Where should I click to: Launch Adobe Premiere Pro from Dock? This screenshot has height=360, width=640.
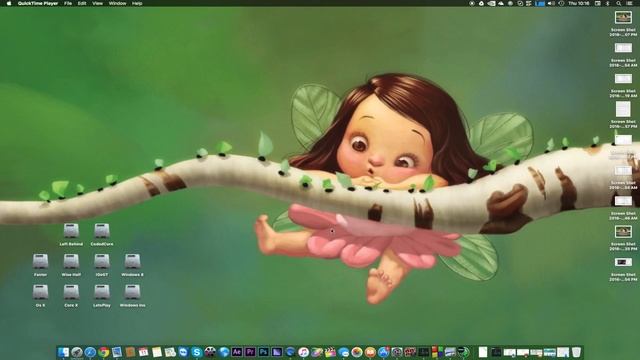[250, 352]
